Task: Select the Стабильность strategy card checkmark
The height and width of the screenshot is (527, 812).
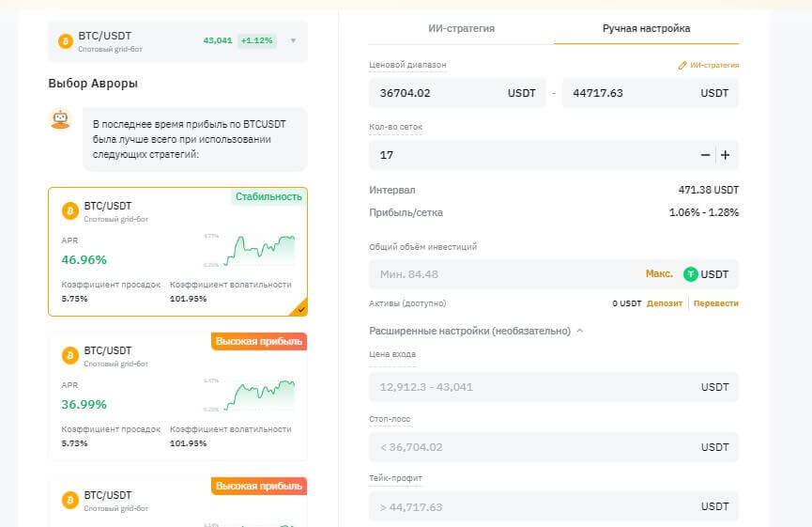Action: pos(300,309)
